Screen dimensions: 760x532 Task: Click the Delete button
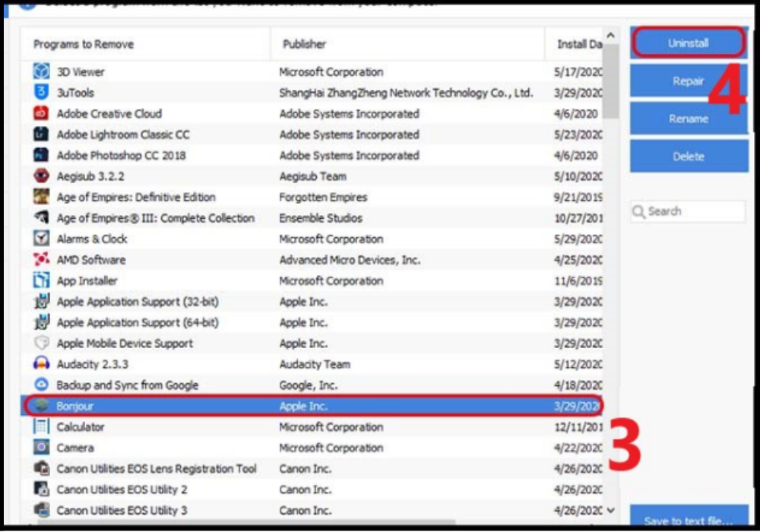point(689,156)
